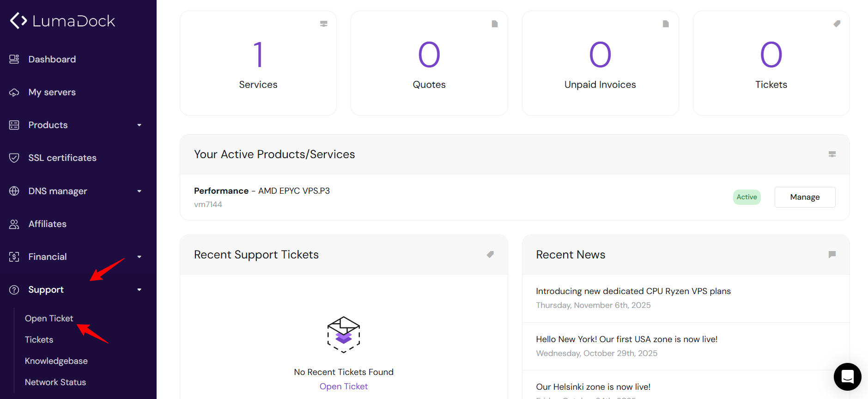Open the Affiliates section
Viewport: 868px width, 399px height.
point(48,224)
